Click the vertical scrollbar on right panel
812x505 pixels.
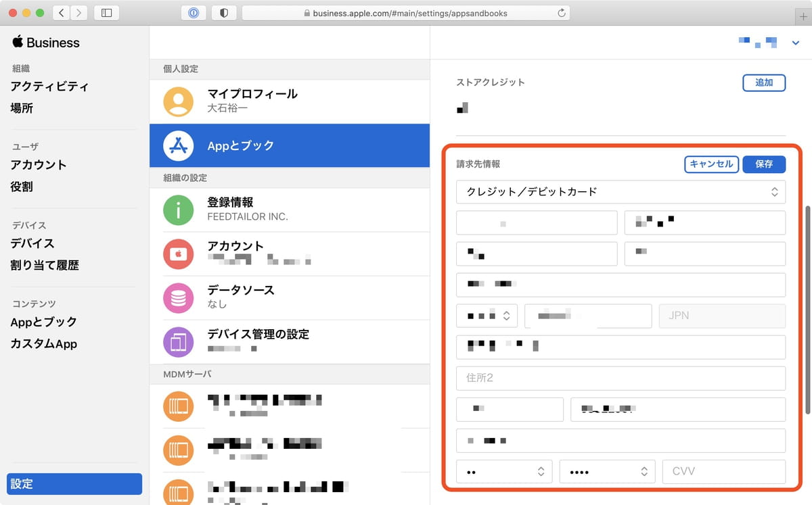(807, 310)
